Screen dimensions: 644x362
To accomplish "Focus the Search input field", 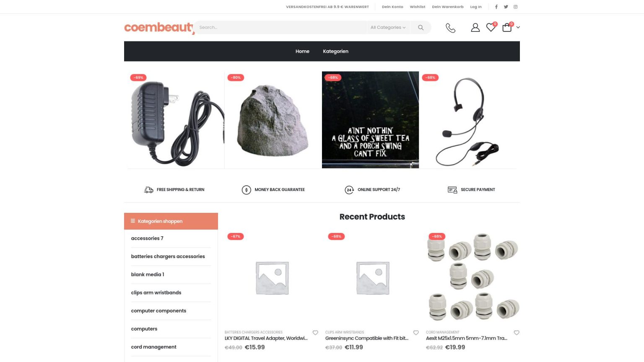I will [280, 28].
